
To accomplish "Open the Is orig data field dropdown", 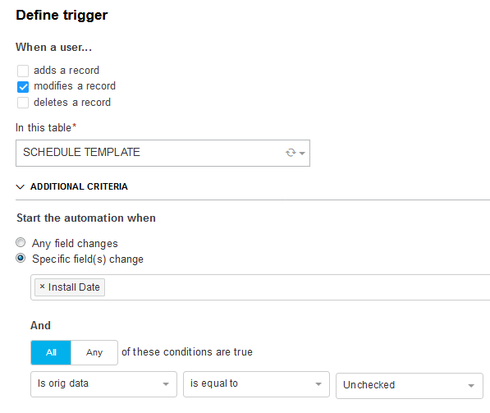I will 104,384.
